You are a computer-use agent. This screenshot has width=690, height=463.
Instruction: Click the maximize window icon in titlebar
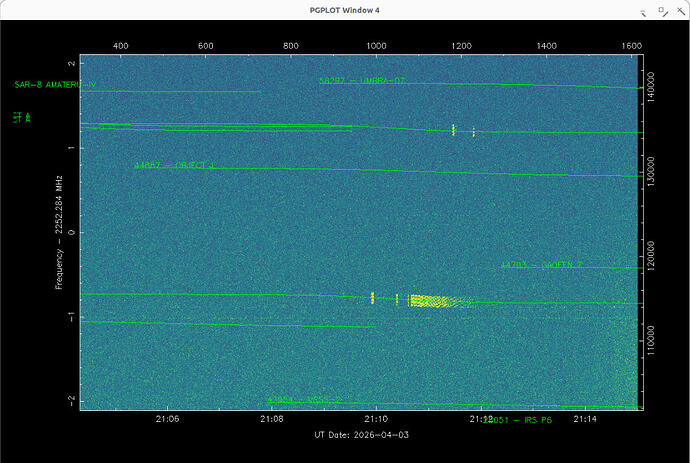coord(663,11)
